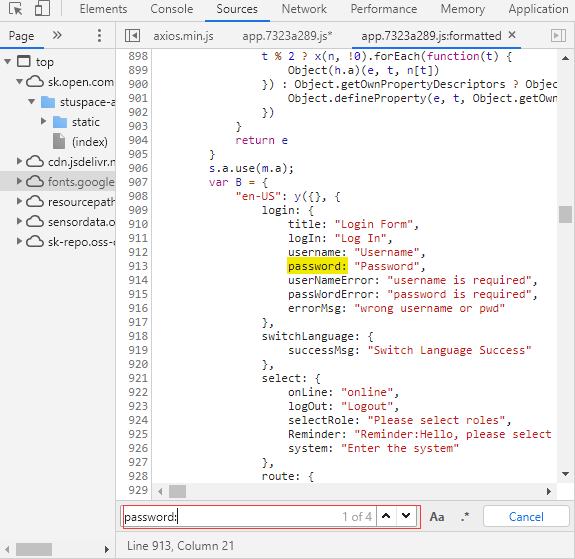Show more navigator tabs chevron
The height and width of the screenshot is (559, 575).
point(57,36)
